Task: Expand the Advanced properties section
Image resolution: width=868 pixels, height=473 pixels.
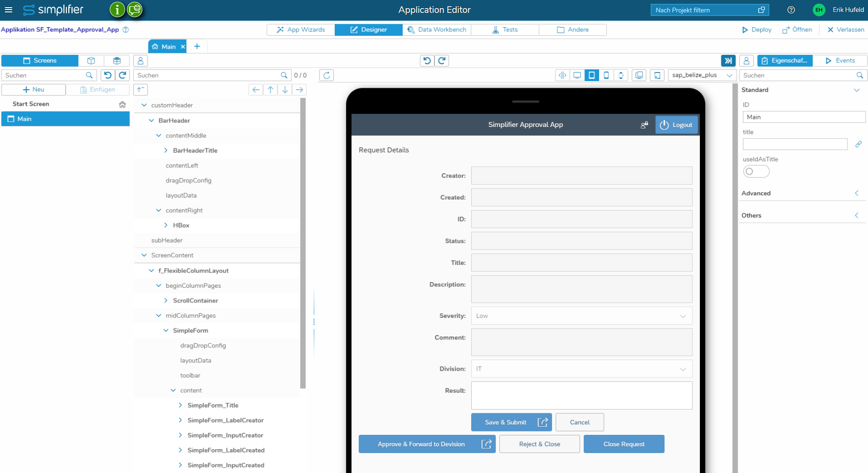Action: click(856, 193)
